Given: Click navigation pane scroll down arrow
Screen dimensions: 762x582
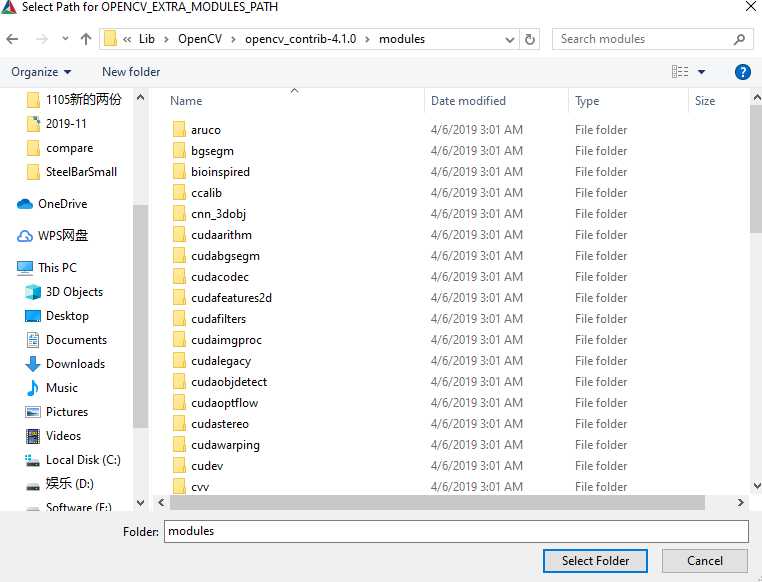Looking at the screenshot, I should point(140,503).
